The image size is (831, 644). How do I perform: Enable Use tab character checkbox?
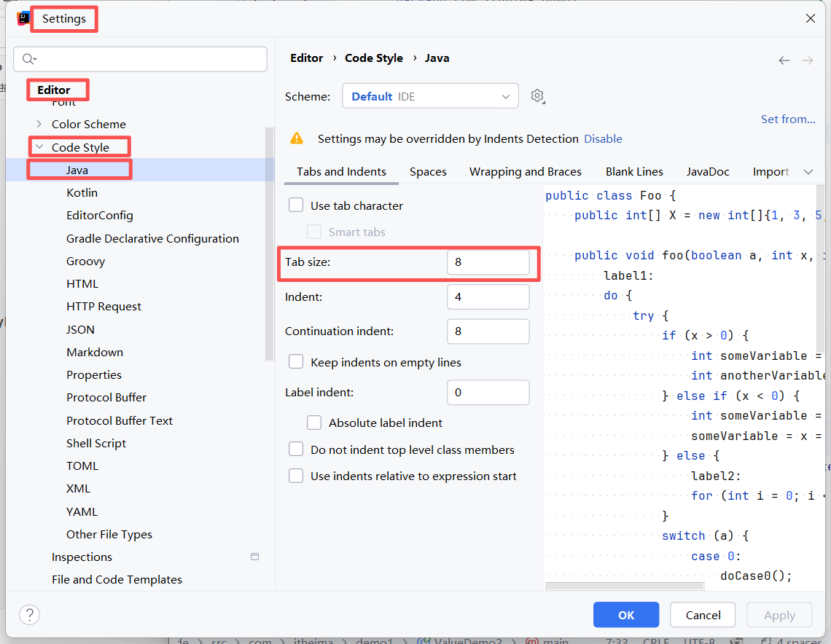[296, 205]
